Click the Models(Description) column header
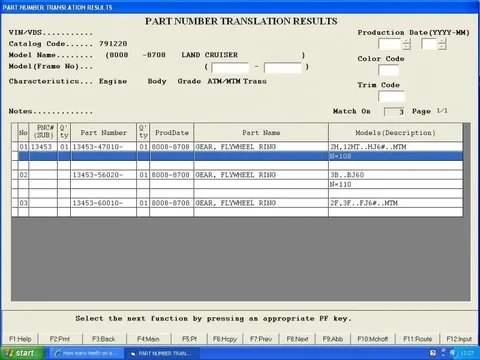This screenshot has width=480, height=360. point(395,132)
